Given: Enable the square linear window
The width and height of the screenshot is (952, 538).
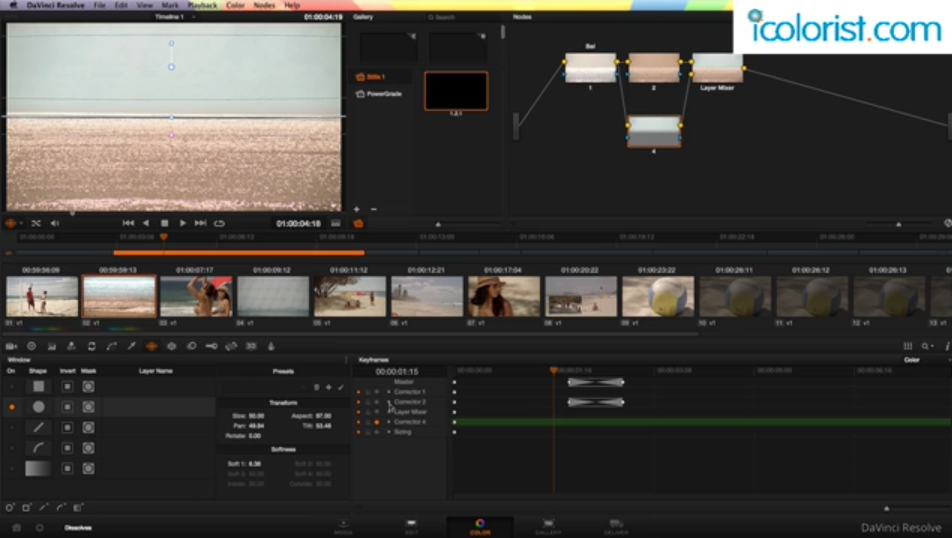Looking at the screenshot, I should [x=12, y=386].
